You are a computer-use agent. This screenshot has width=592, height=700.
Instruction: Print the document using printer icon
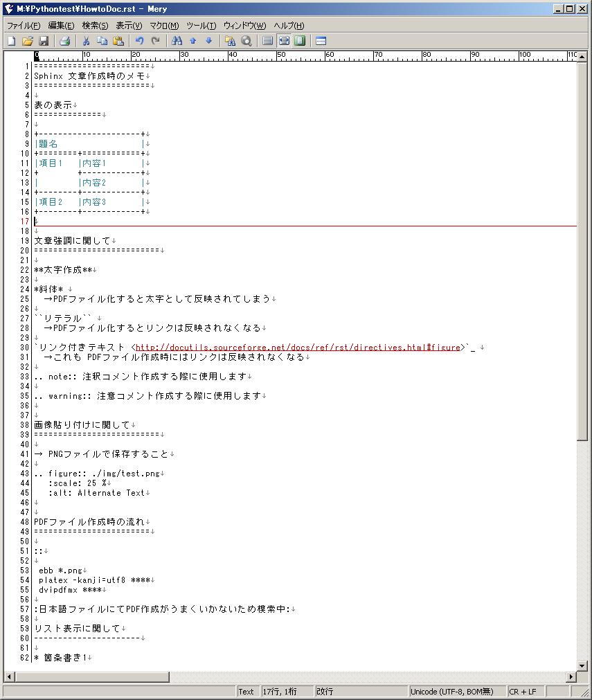(64, 41)
